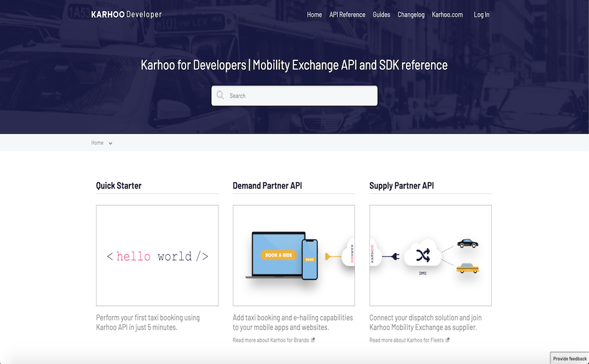Click the search magnifier icon
Viewport: 589px width, 364px height.
[220, 95]
